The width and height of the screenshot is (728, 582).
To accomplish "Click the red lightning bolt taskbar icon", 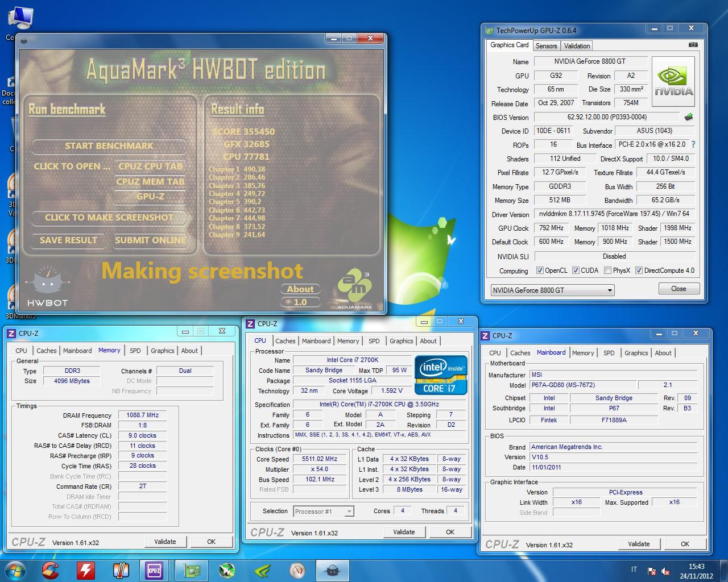I will (x=85, y=570).
